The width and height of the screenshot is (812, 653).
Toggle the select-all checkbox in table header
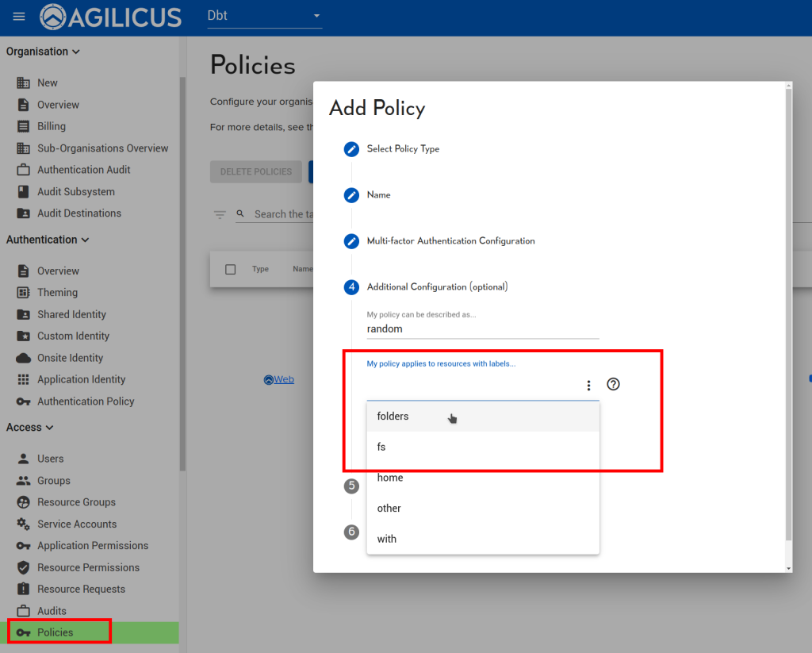231,269
